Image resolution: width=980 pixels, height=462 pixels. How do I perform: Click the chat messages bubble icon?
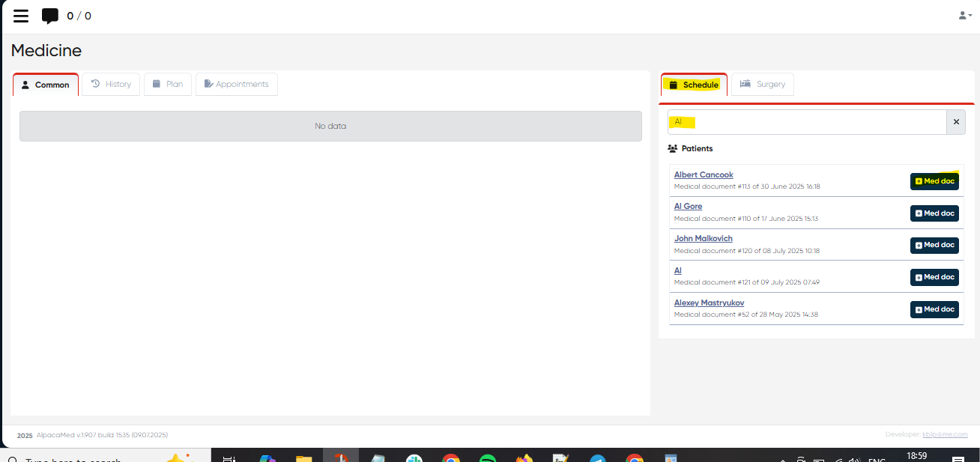point(50,16)
